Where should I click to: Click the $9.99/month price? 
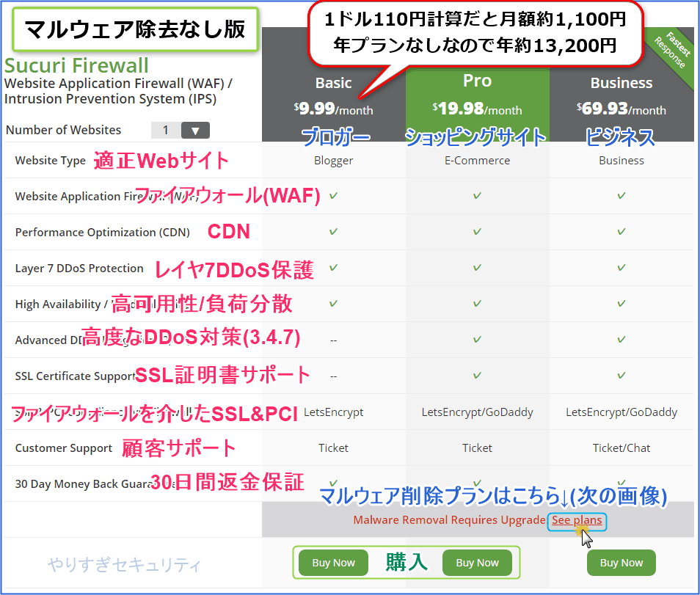(x=333, y=109)
